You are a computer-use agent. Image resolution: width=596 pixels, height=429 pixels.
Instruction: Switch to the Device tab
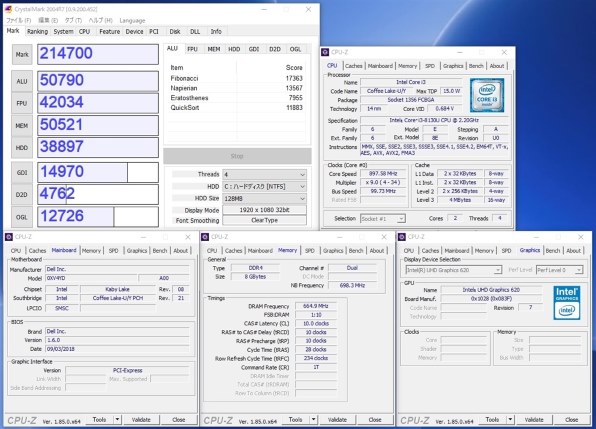[135, 32]
